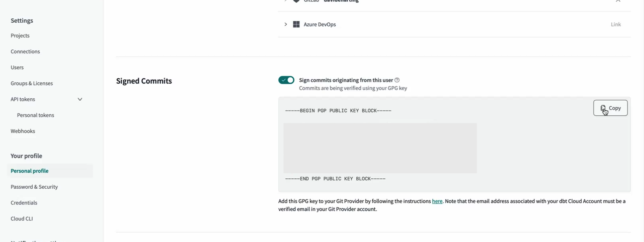Expand the GitLab davidcharting section

point(285,1)
